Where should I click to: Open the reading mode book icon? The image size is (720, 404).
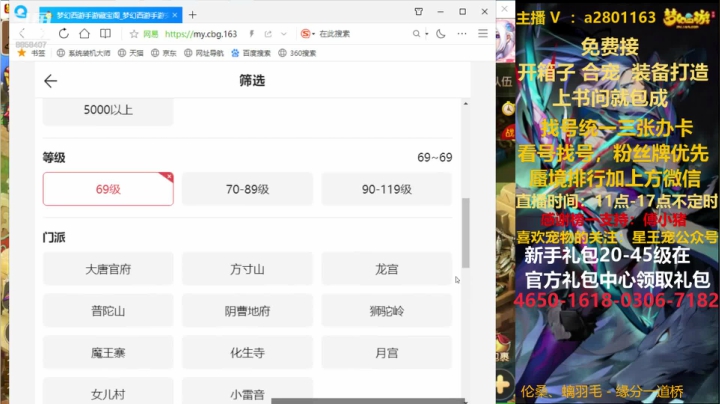105,34
